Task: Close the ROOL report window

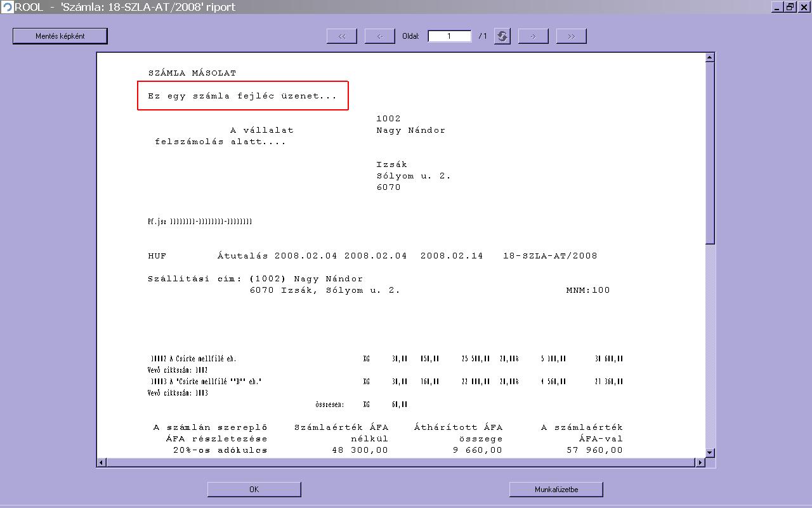Action: 804,7
